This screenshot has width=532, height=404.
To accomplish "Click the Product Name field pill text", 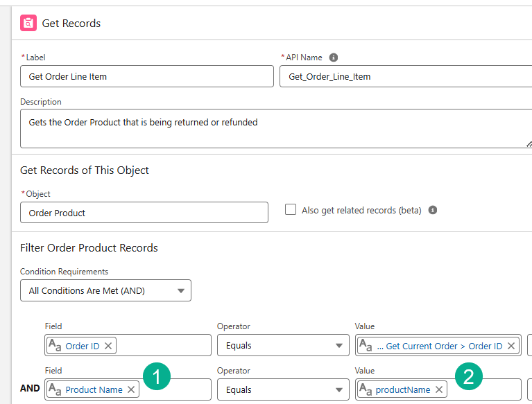I will (94, 389).
